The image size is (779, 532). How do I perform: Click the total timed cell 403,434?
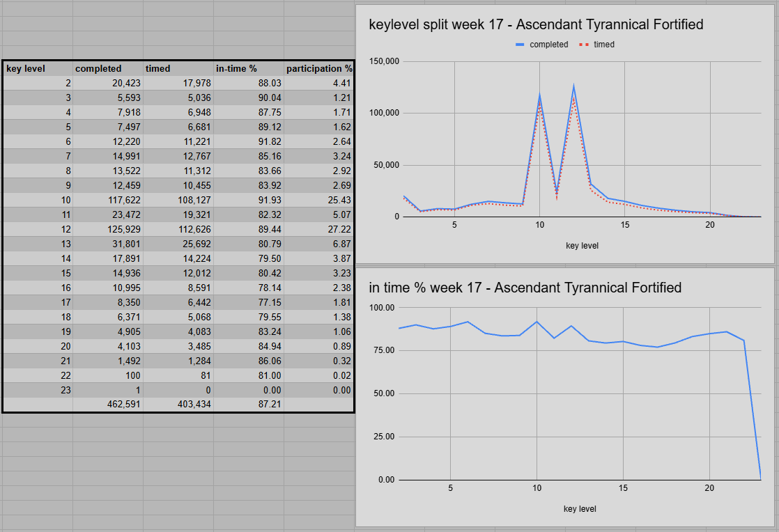(x=178, y=403)
